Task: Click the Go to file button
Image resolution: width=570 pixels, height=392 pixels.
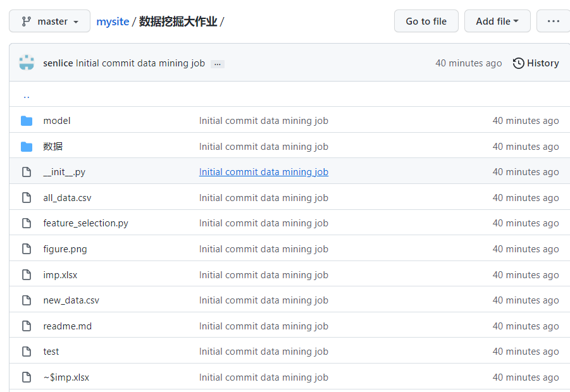Action: (x=426, y=21)
